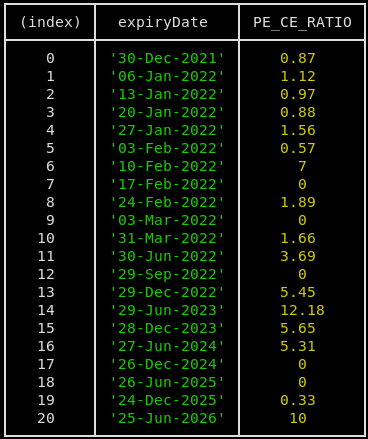This screenshot has width=368, height=439.
Task: Select the '27-Jan-2022' expiry date
Action: coord(167,130)
